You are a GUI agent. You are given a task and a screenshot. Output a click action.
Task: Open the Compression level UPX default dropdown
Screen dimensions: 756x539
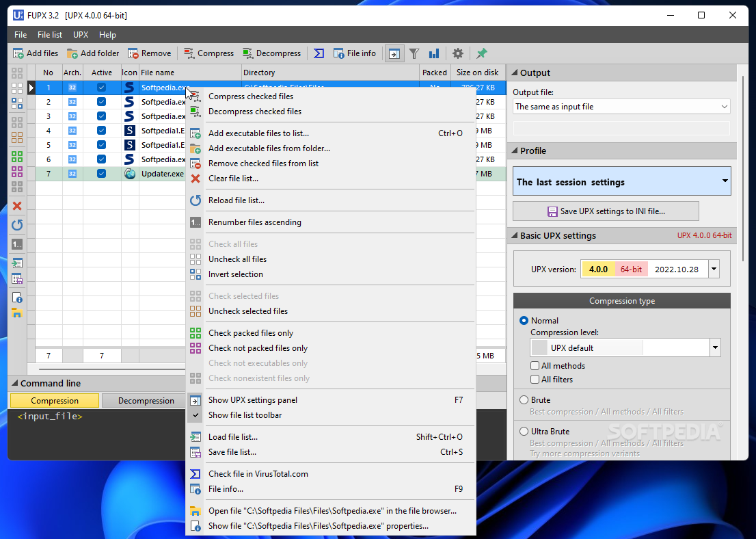(x=625, y=348)
